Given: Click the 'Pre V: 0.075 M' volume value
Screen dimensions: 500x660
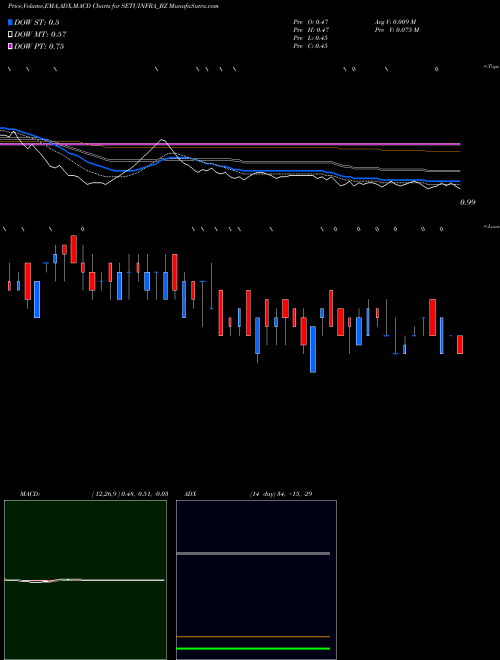Looking at the screenshot, I should pyautogui.click(x=397, y=30).
